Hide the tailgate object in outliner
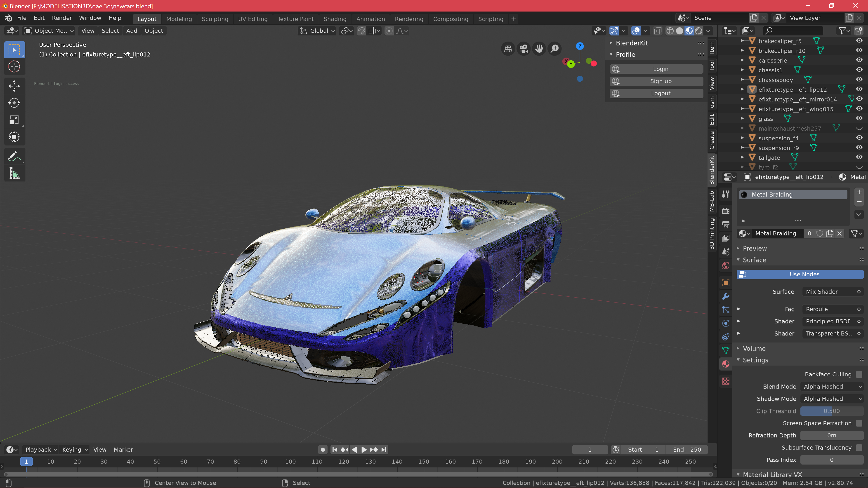Screen dimensions: 868x488 point(859,157)
